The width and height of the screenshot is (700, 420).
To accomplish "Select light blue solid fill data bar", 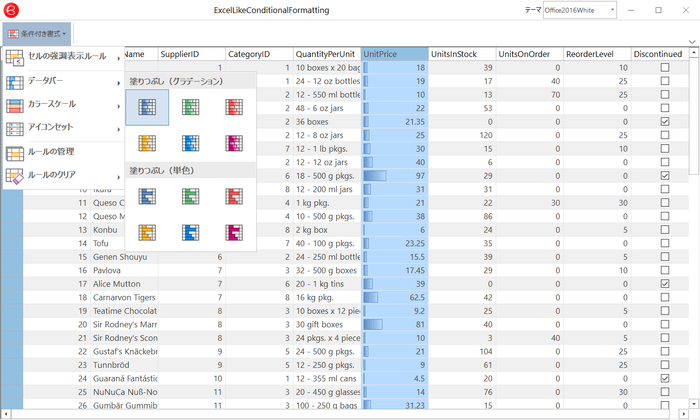I will (x=191, y=233).
